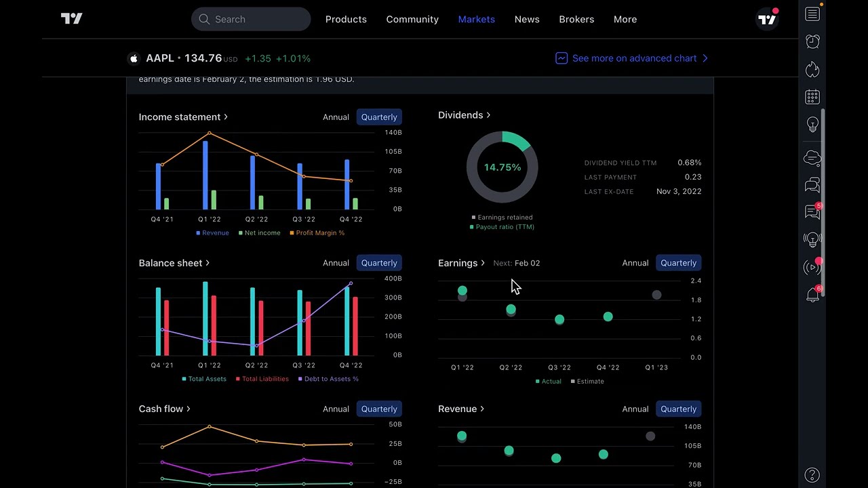The width and height of the screenshot is (868, 488).
Task: Click the Earnings retained legend entry
Action: 502,218
